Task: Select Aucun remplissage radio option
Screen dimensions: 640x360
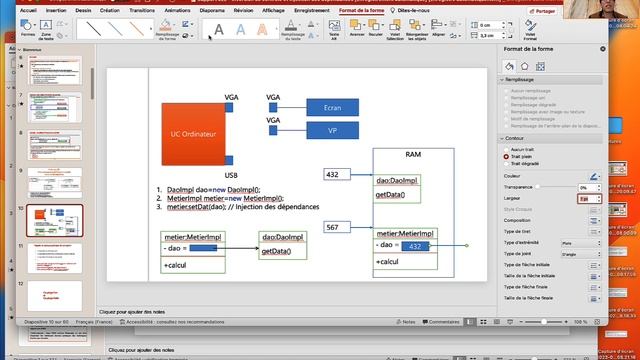Action: coord(506,91)
